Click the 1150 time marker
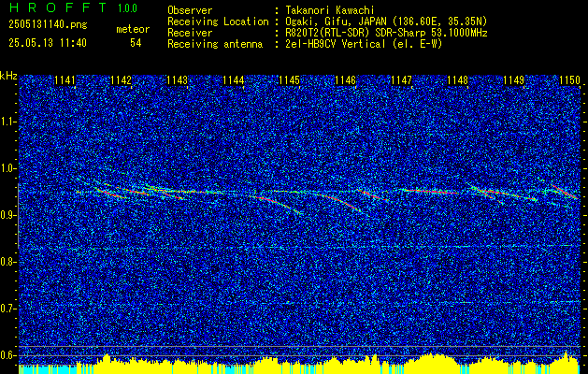 [569, 80]
